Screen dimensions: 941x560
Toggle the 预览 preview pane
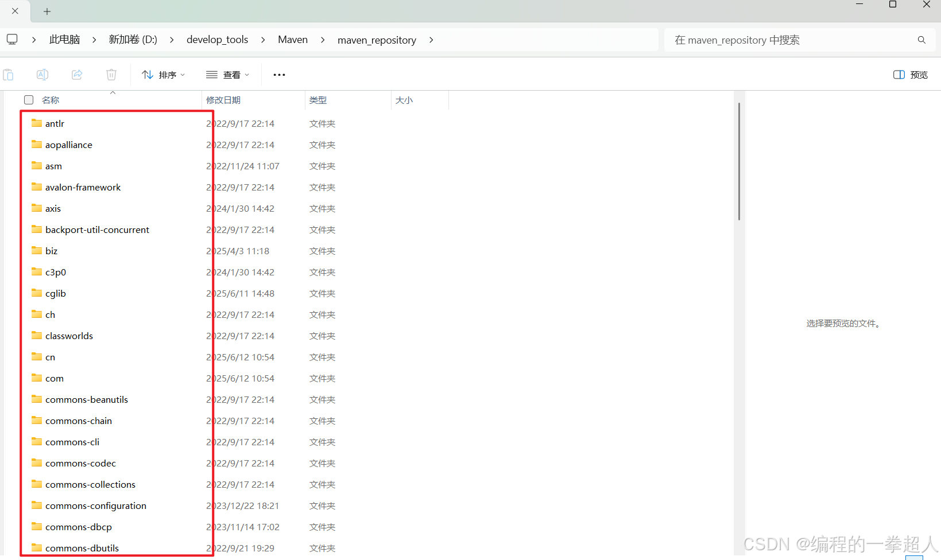[909, 75]
